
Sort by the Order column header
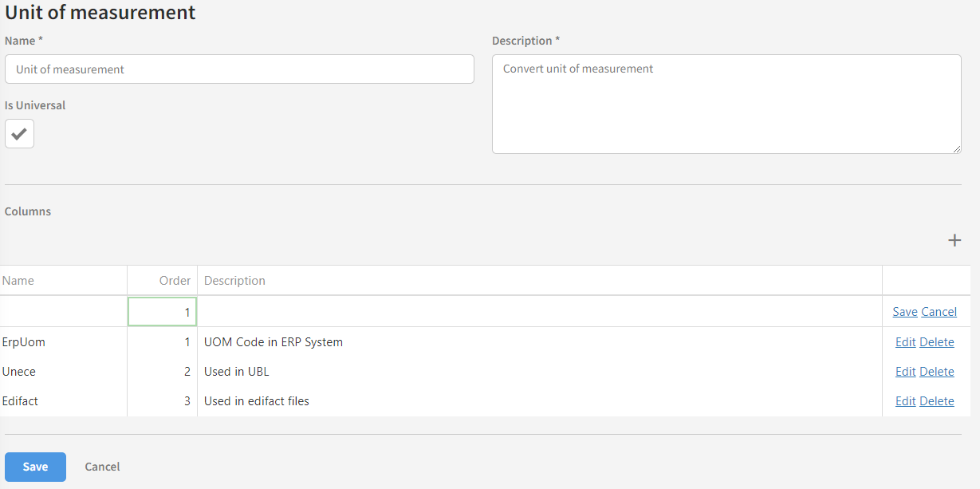pos(175,281)
